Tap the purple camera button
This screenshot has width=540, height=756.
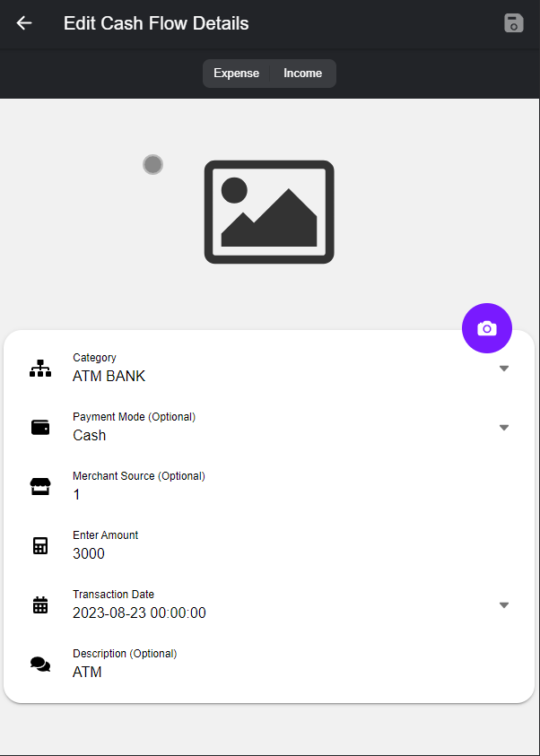(x=486, y=329)
